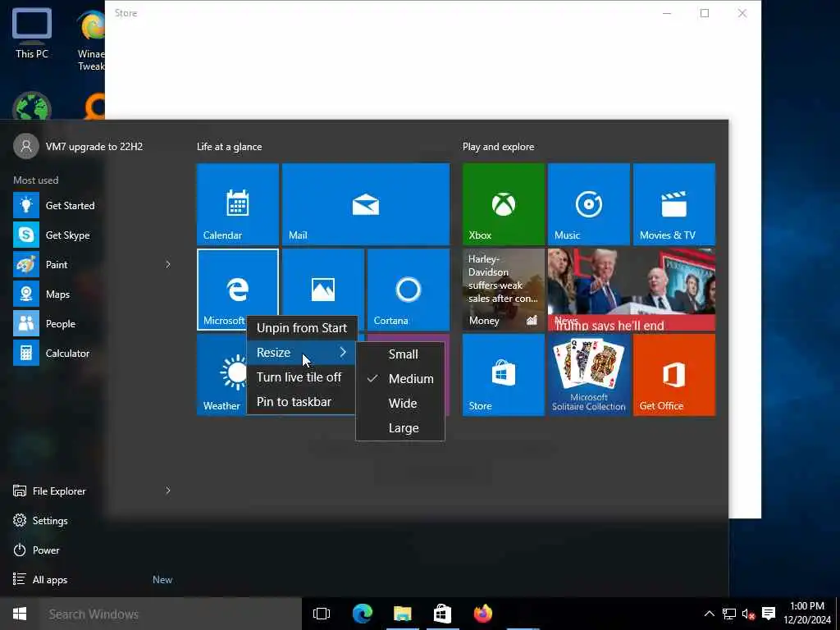The width and height of the screenshot is (840, 630).
Task: Open Microsoft Solitaire Collection tile
Action: click(588, 375)
